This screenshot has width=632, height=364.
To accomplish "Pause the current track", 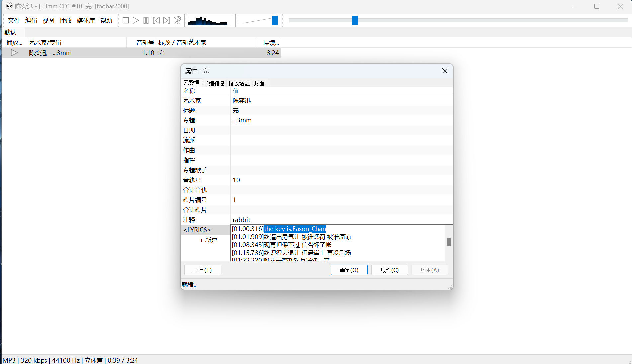I will point(146,20).
